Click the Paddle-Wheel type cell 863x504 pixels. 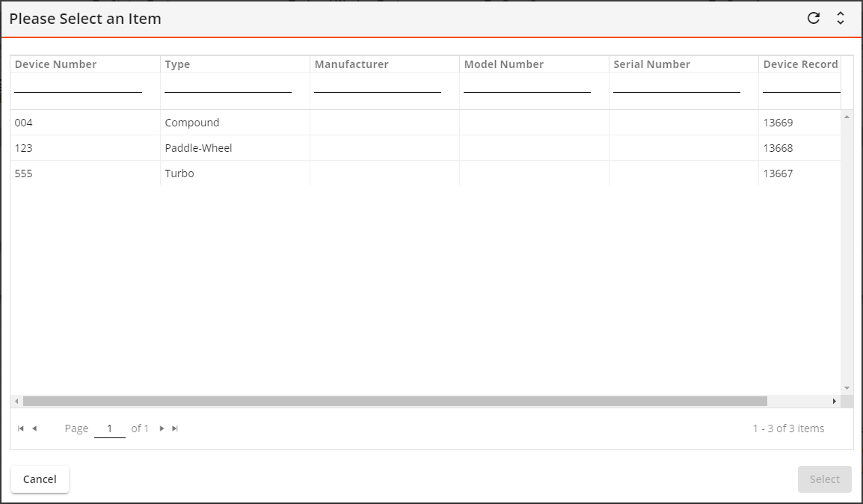(235, 148)
